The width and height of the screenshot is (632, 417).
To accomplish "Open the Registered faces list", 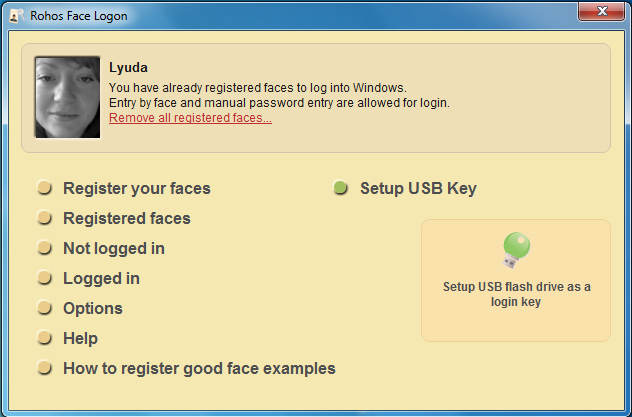I will pos(126,218).
